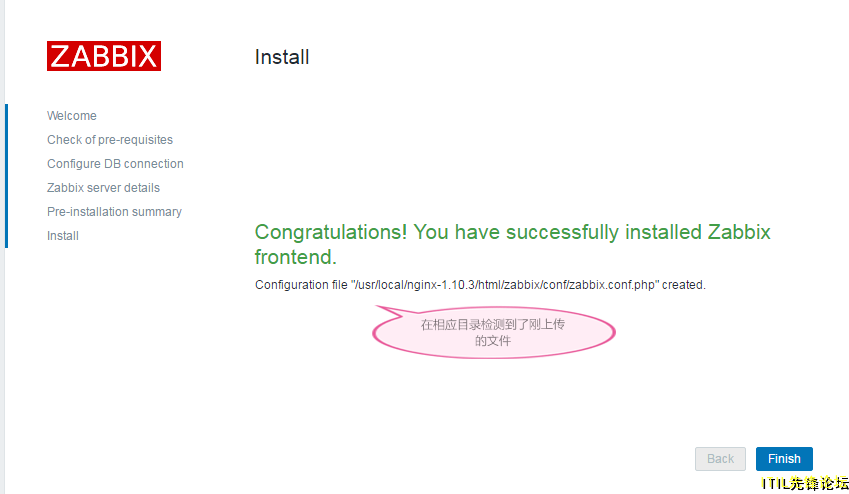Click the 'Configuration file' words in status line
This screenshot has height=494, width=849.
click(301, 285)
